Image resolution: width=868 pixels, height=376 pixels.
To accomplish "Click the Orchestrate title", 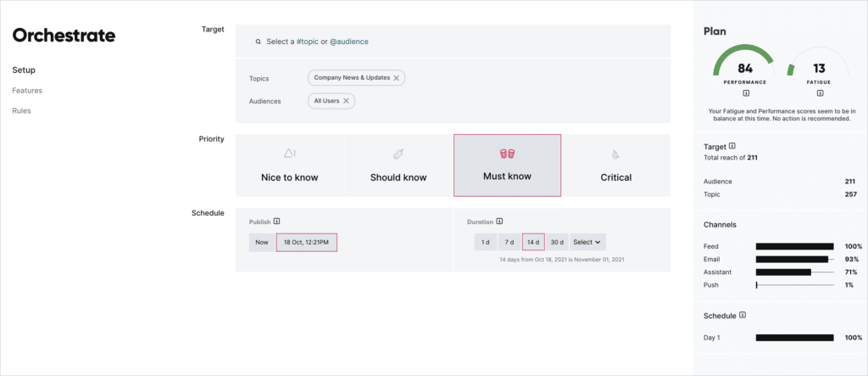I will [64, 36].
